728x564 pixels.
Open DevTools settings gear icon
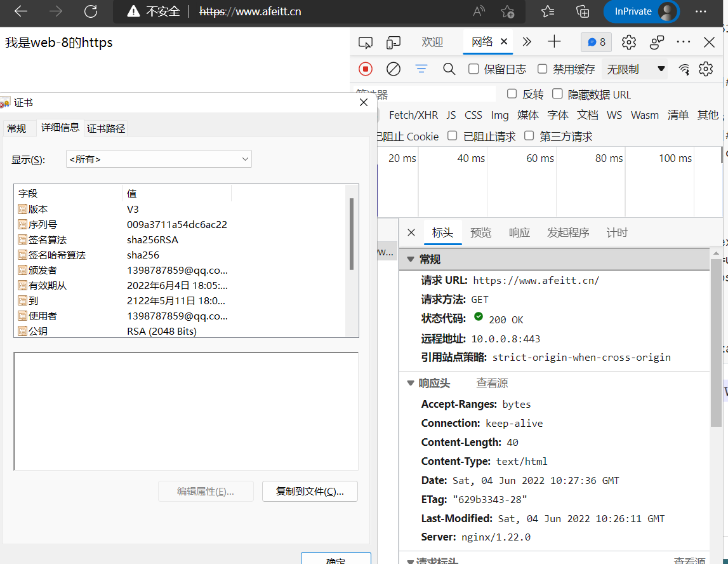pos(628,42)
